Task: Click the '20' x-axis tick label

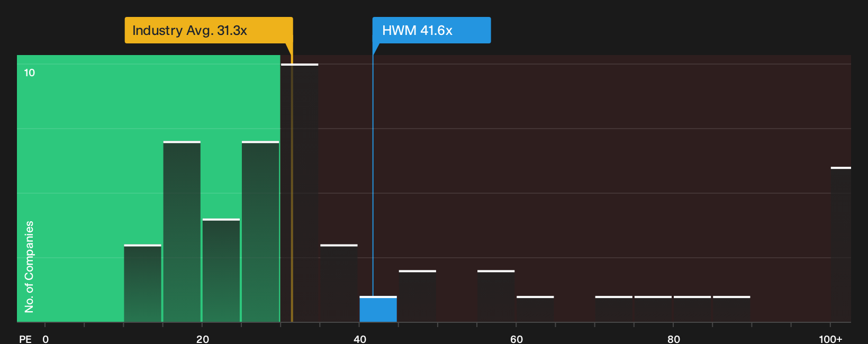Action: (203, 339)
